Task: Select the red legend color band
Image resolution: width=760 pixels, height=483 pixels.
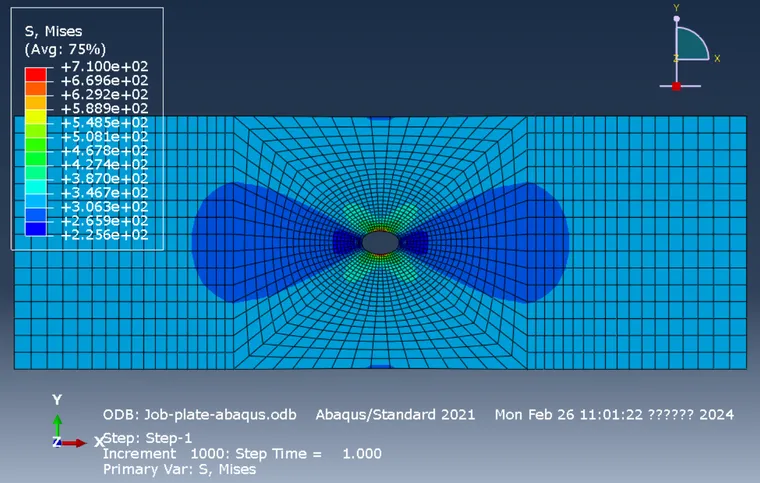Action: pos(36,74)
